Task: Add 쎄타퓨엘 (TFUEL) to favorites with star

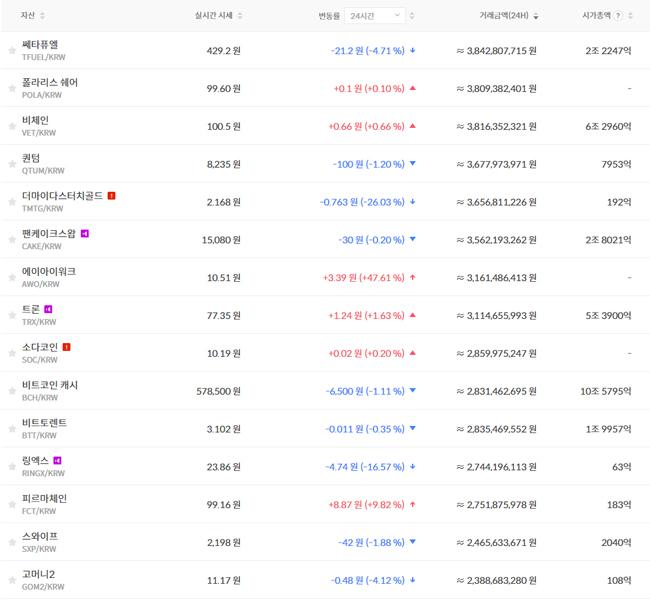Action: tap(12, 51)
